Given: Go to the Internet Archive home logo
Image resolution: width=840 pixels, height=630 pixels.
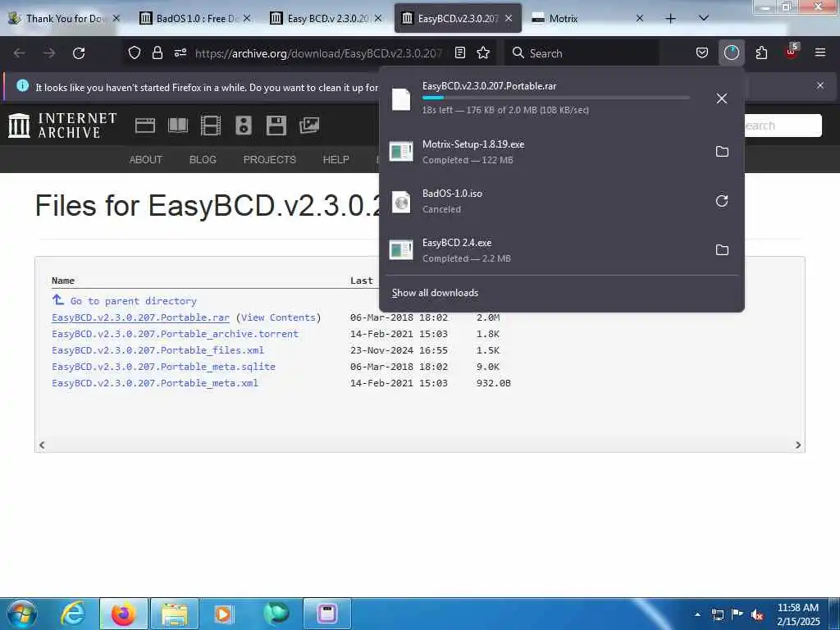Looking at the screenshot, I should click(x=62, y=126).
